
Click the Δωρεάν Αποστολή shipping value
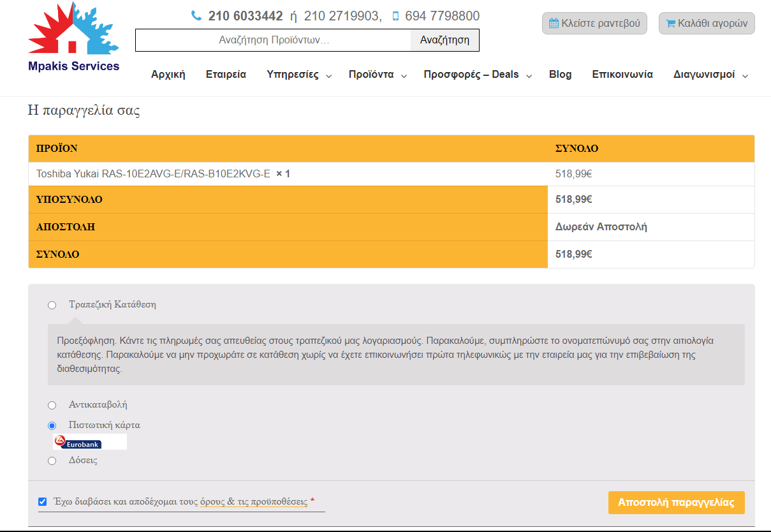601,226
